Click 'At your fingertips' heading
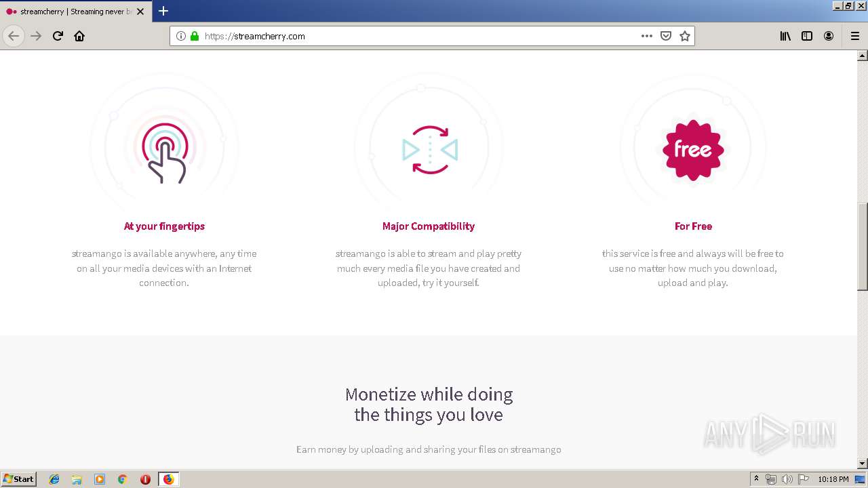 [164, 226]
